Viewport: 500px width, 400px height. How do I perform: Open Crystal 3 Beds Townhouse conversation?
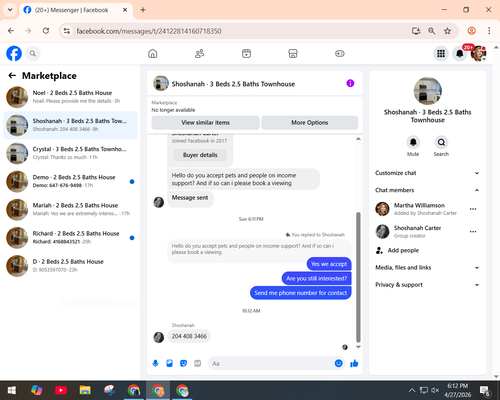point(70,153)
